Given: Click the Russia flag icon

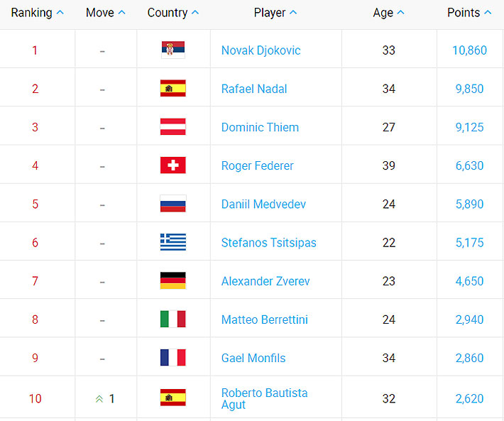Looking at the screenshot, I should pos(173,204).
